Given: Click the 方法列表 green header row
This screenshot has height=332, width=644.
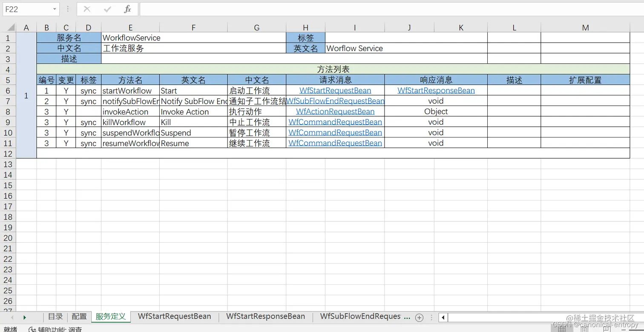Looking at the screenshot, I should 333,69.
